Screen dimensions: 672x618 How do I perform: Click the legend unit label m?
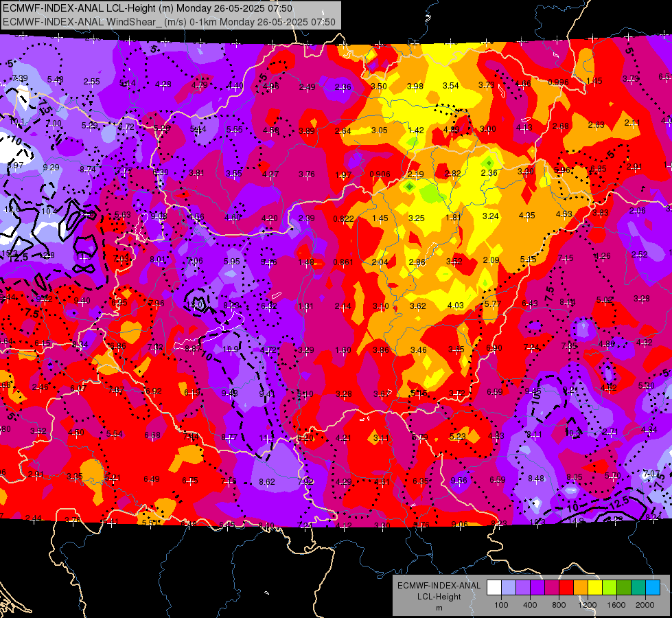(x=439, y=608)
